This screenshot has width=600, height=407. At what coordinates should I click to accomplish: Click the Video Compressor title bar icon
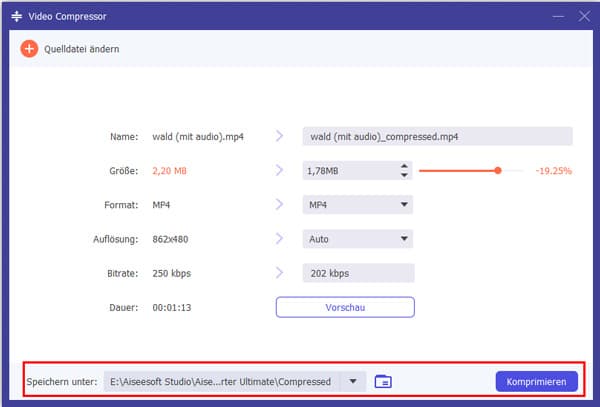pos(18,15)
